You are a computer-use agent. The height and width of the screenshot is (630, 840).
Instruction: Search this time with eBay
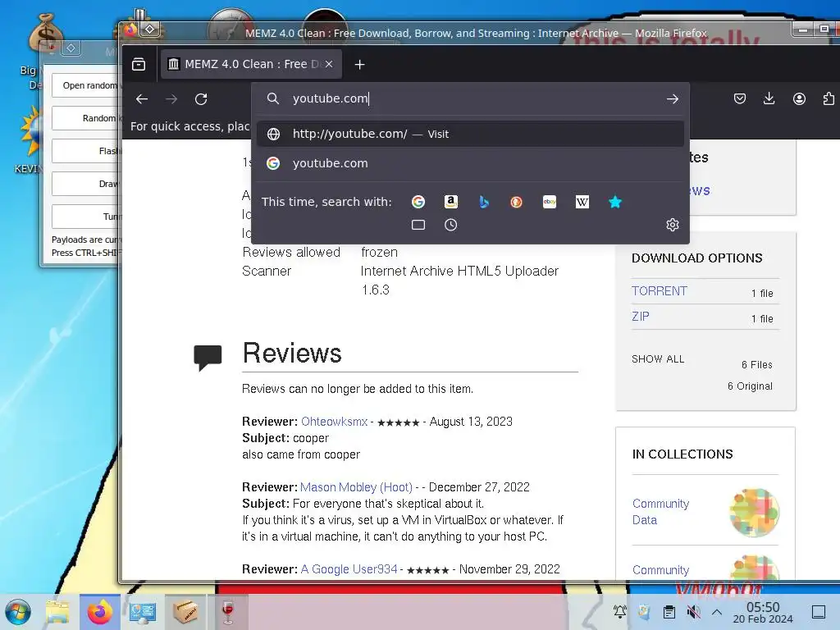click(x=550, y=202)
